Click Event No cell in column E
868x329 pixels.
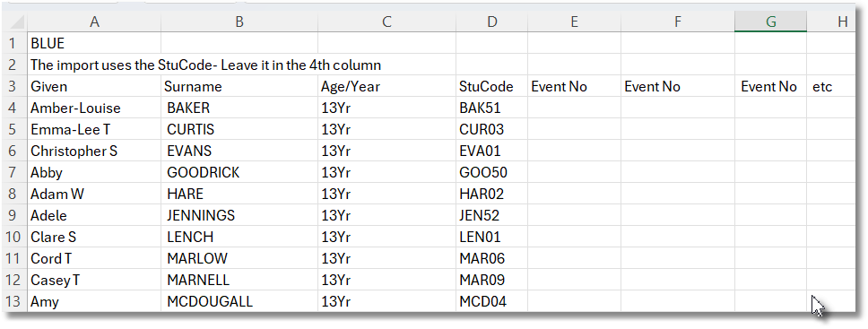[575, 86]
